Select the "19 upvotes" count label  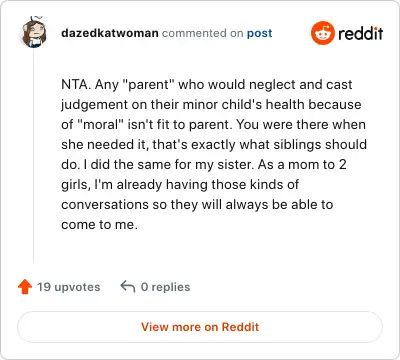pos(69,287)
